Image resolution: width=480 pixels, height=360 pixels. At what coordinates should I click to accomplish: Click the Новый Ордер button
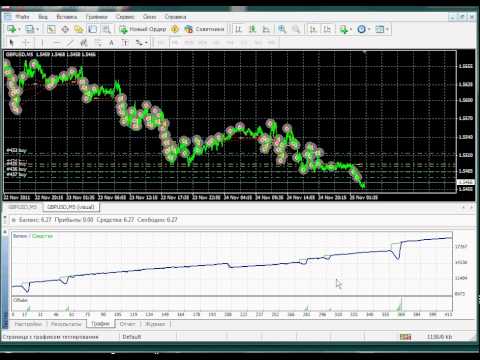tap(143, 29)
